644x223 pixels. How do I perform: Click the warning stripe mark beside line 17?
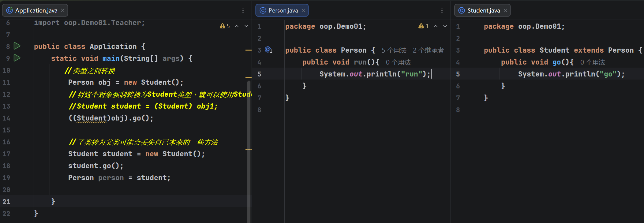coord(249,150)
